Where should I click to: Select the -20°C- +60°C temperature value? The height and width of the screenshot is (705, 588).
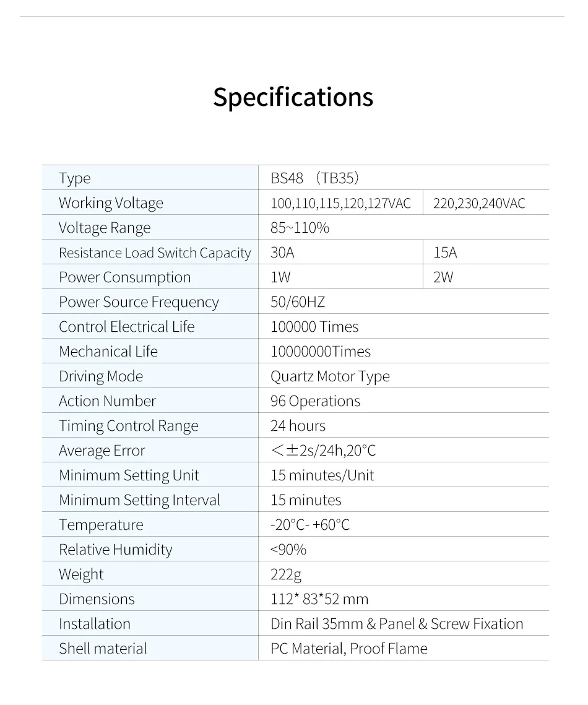click(x=310, y=525)
